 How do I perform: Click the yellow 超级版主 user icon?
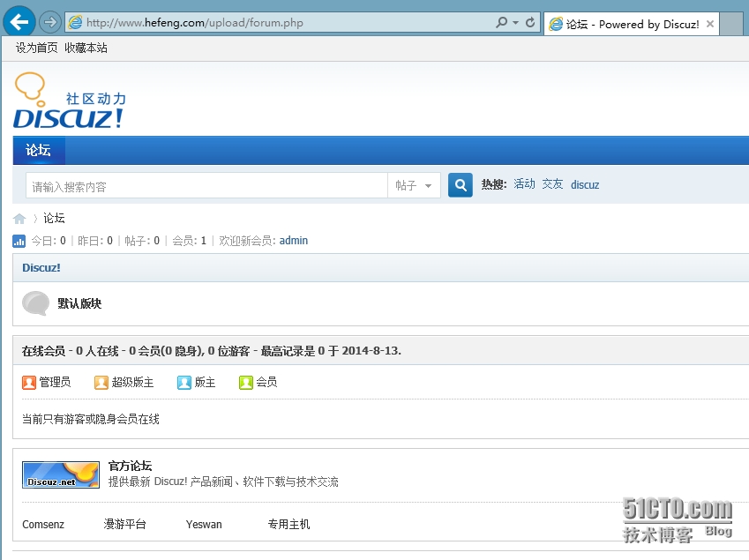click(x=101, y=383)
